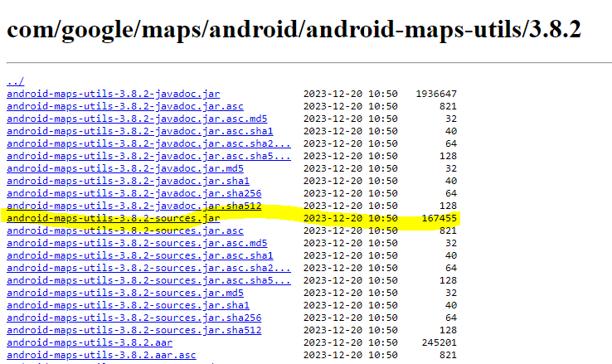
Task: Open the sources.jar.asc.sha2... link
Action: click(148, 269)
